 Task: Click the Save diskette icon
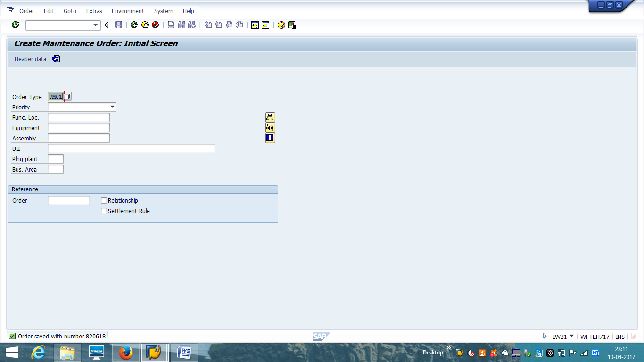[x=118, y=25]
